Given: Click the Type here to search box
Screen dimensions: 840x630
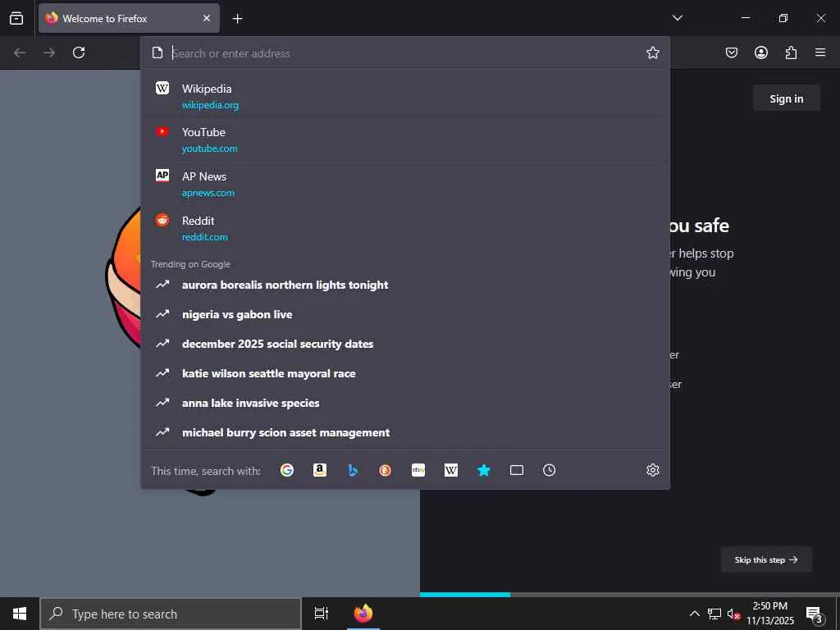Looking at the screenshot, I should tap(171, 614).
